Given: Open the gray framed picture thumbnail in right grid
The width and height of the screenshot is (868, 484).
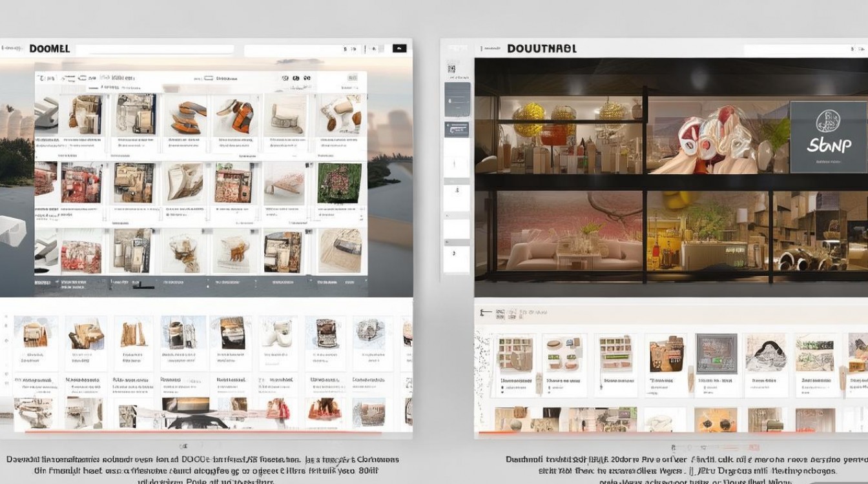Looking at the screenshot, I should (716, 353).
